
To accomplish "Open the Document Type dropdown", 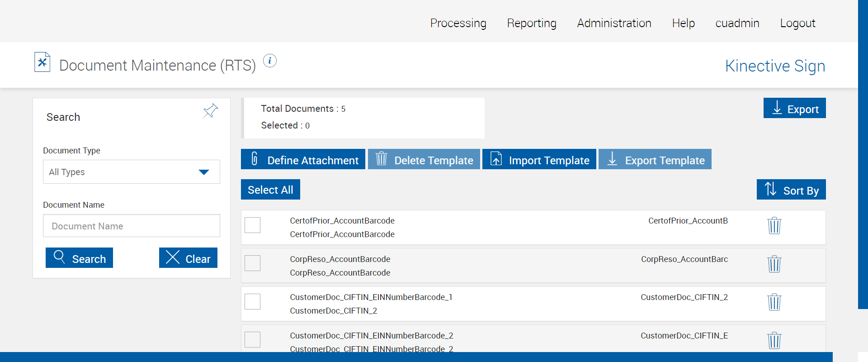I will coord(131,172).
